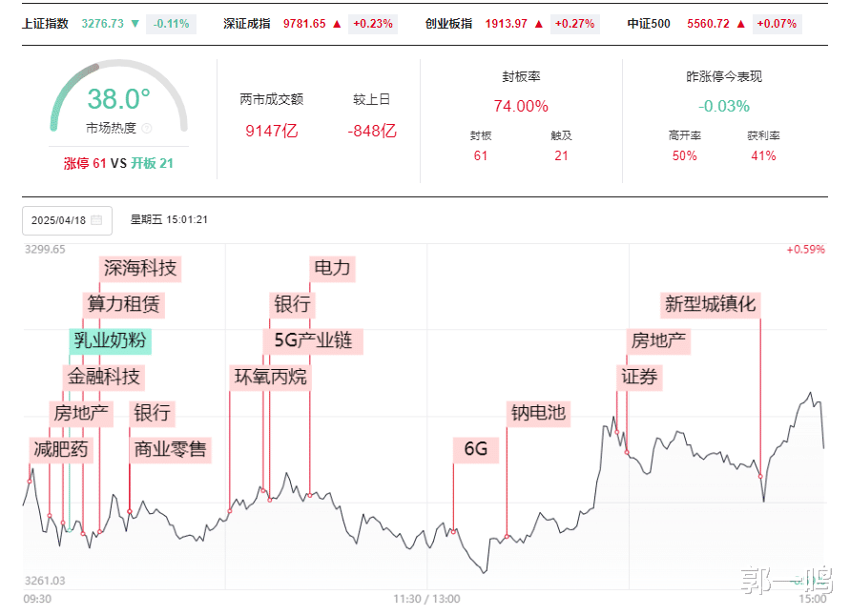Click the green 乳业奶粉 sector tag

tap(111, 340)
